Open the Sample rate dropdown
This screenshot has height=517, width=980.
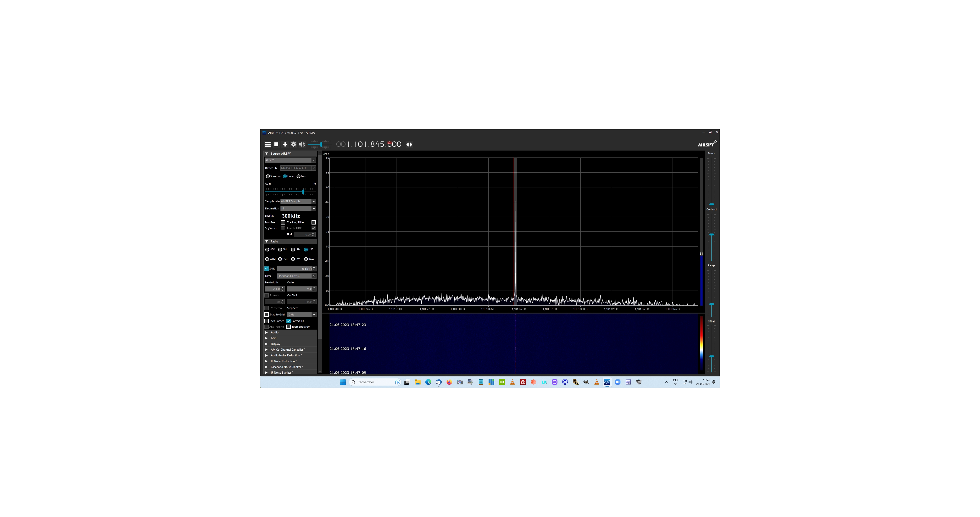tap(314, 201)
